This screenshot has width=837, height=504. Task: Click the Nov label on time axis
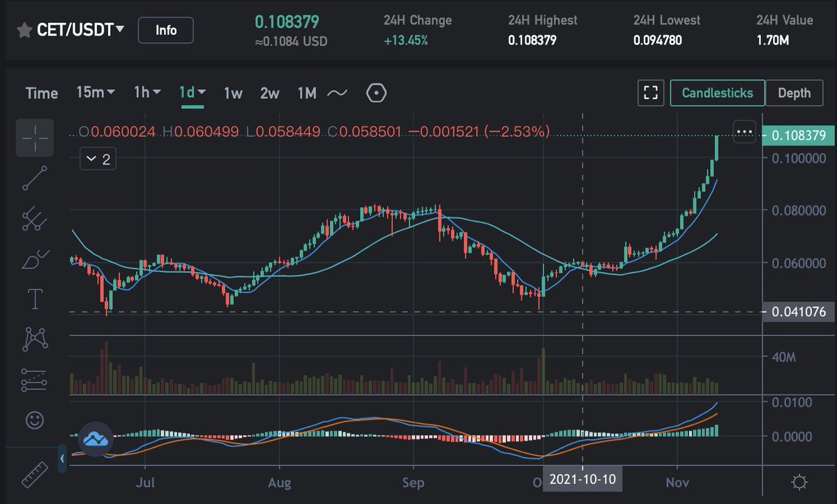coord(677,482)
